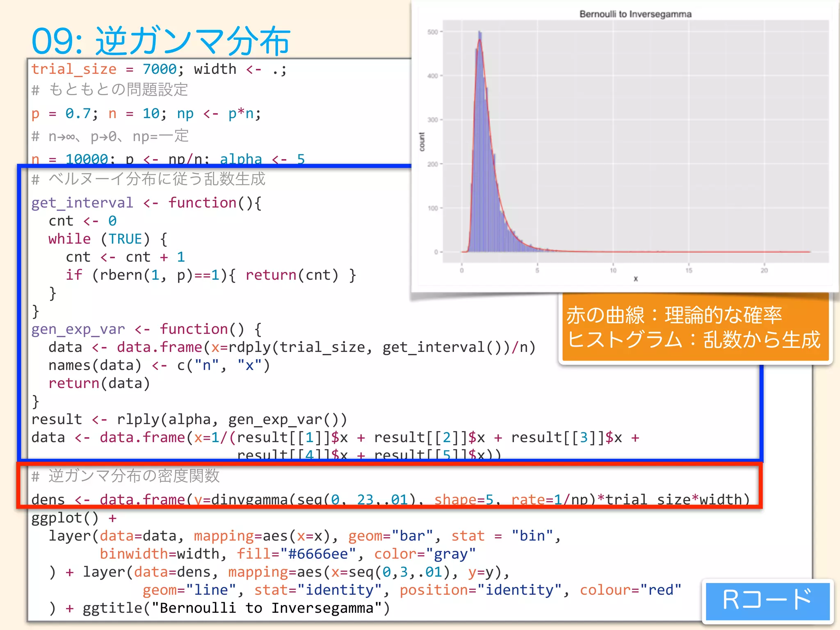
Task: Click the histogram chart thumbnail
Action: (625, 147)
